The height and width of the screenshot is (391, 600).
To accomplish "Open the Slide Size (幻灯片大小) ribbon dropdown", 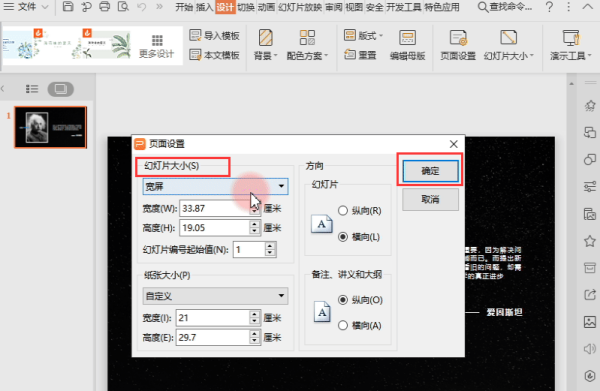I will point(508,45).
